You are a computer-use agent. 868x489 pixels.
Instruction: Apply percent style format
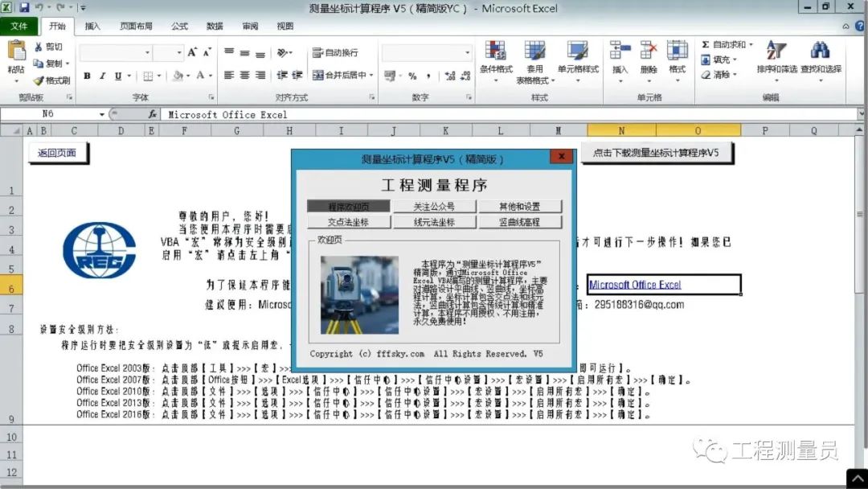pyautogui.click(x=412, y=76)
